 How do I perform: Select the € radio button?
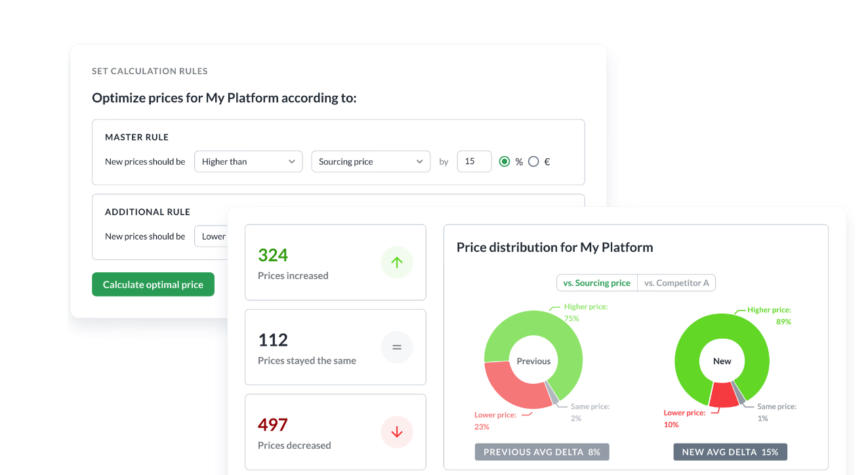tap(533, 161)
